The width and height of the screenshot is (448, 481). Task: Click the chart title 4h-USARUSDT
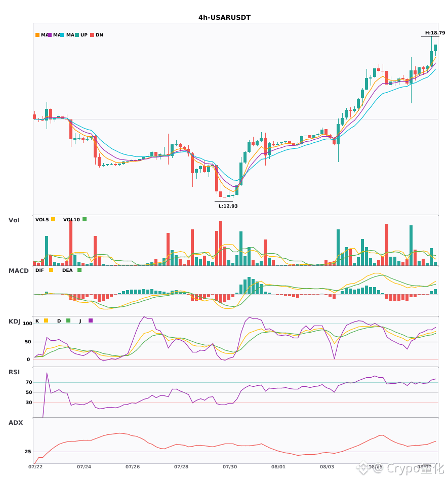coord(224,18)
